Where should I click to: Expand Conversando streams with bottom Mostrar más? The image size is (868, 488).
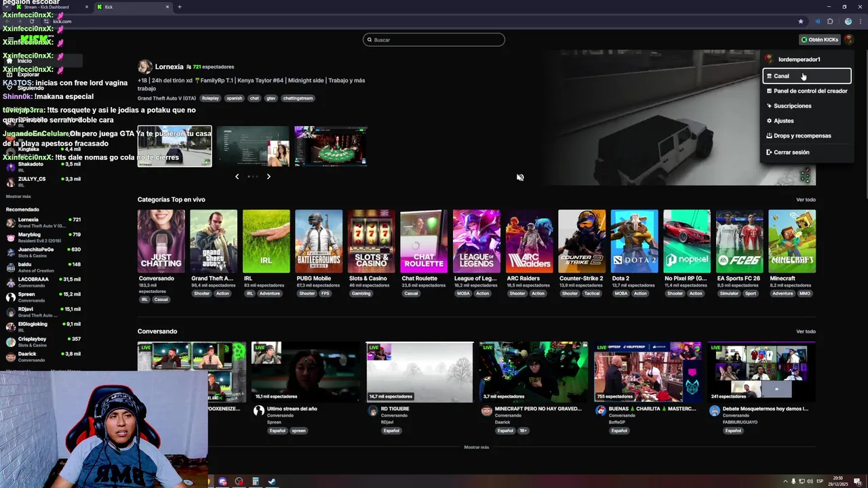(476, 447)
